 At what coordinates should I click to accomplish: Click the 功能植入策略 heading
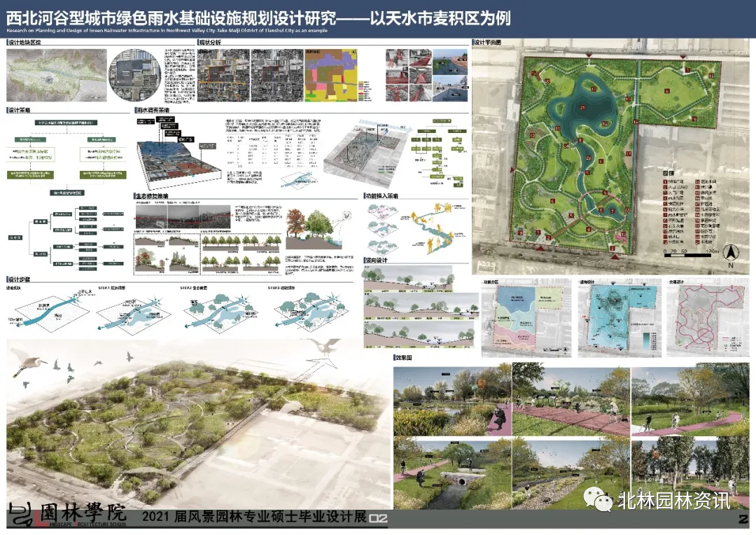click(382, 196)
